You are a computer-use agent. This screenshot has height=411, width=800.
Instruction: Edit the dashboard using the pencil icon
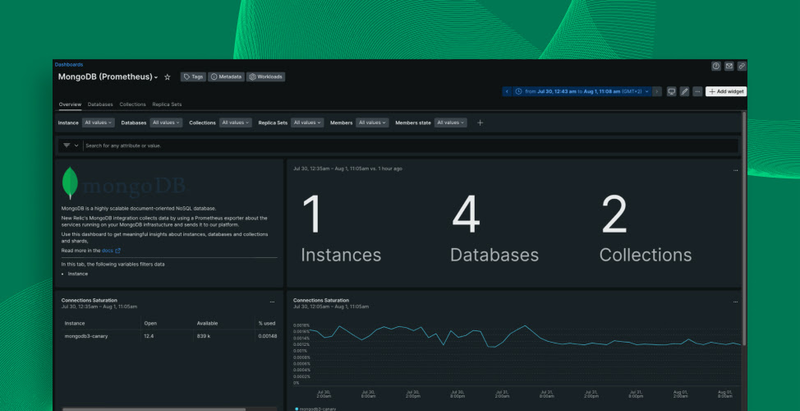coord(685,91)
